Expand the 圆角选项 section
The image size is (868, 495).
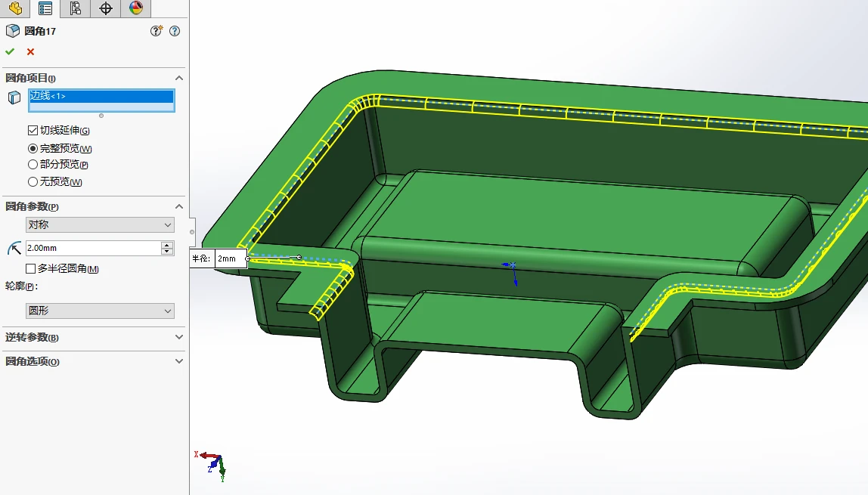[178, 361]
